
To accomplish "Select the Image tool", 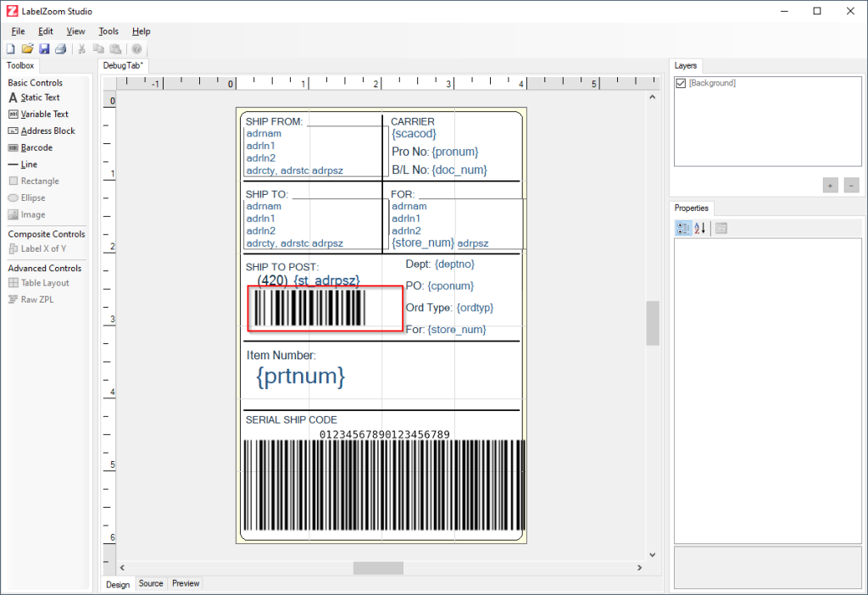I will tap(27, 214).
